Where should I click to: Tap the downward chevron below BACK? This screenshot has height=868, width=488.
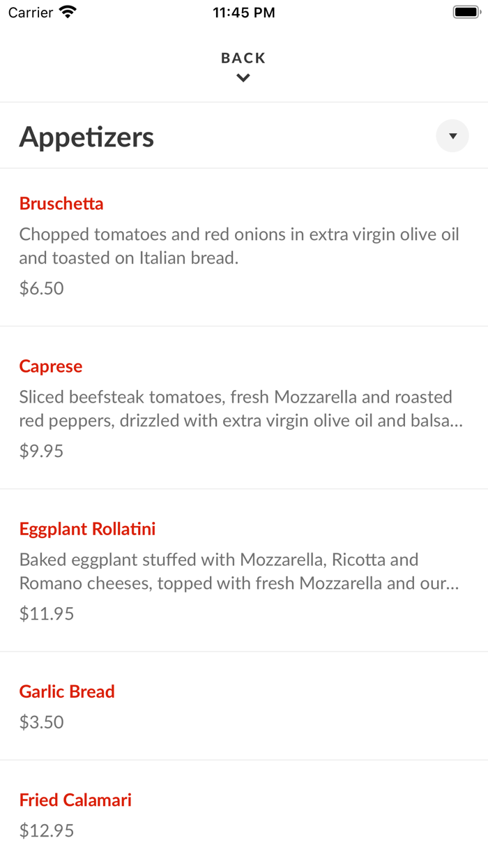coord(243,77)
